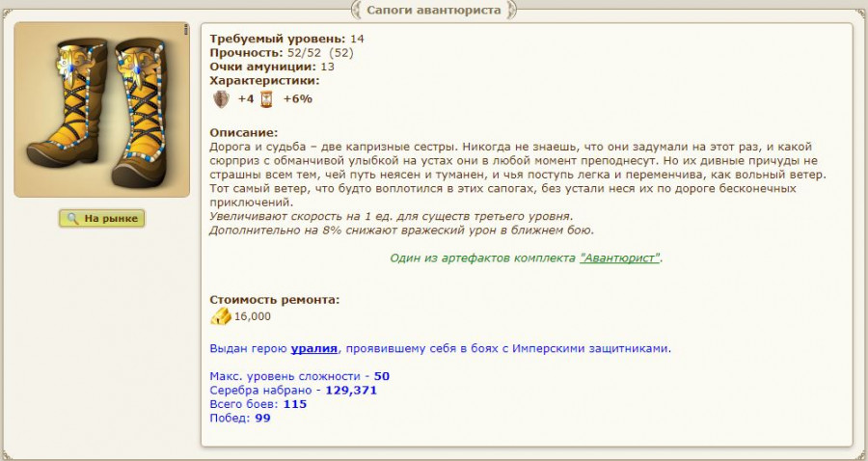Viewport: 868px width, 461px height.
Task: Click the gold bars repair cost icon
Action: [220, 316]
